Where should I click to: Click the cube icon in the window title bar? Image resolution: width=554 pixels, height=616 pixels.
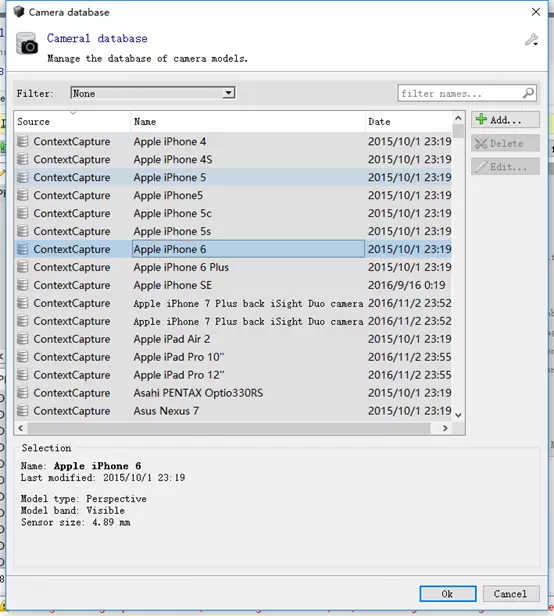click(18, 12)
